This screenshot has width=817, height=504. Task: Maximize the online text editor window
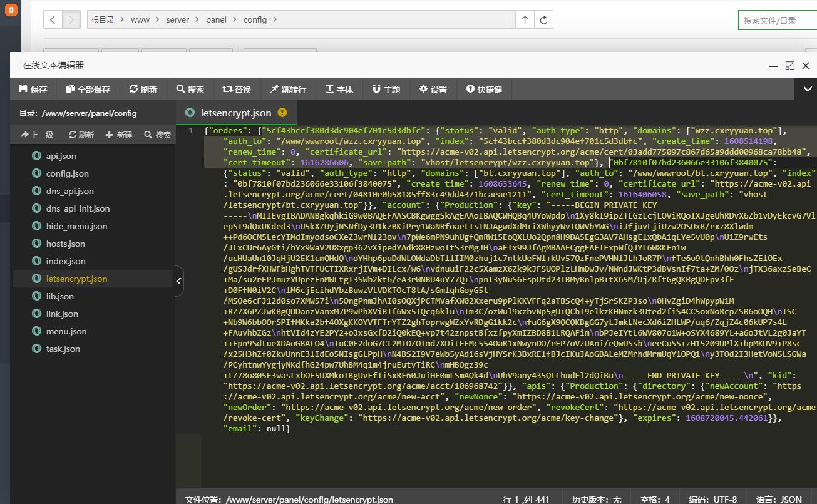789,65
